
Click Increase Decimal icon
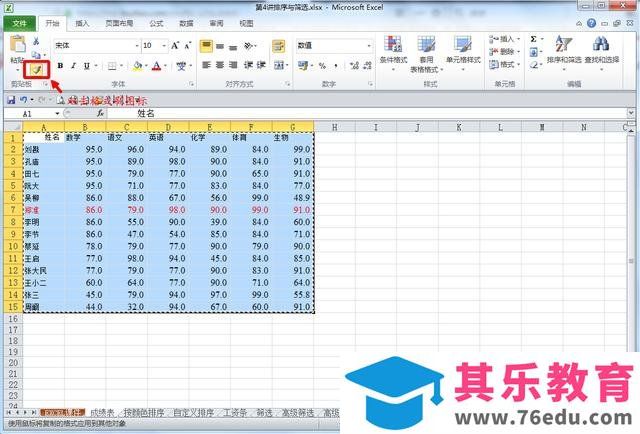click(354, 65)
